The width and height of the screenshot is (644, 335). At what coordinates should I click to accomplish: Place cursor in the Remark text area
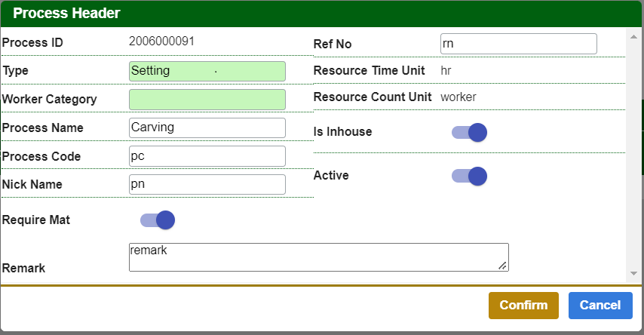coord(318,257)
